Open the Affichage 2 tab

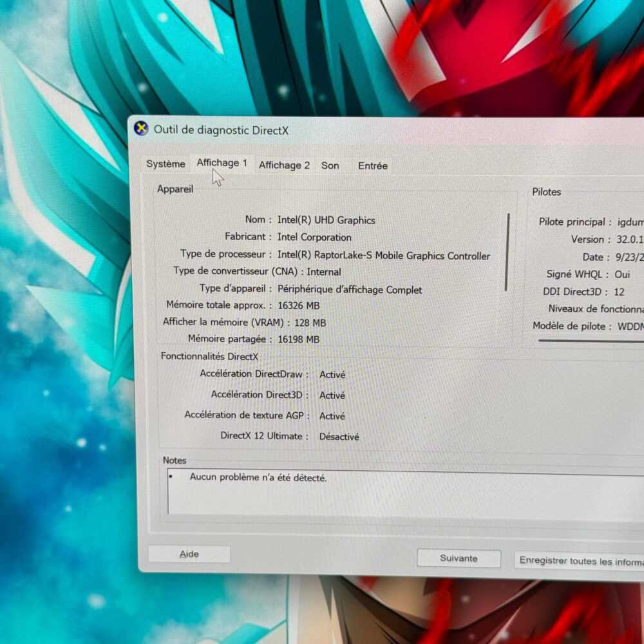(284, 165)
